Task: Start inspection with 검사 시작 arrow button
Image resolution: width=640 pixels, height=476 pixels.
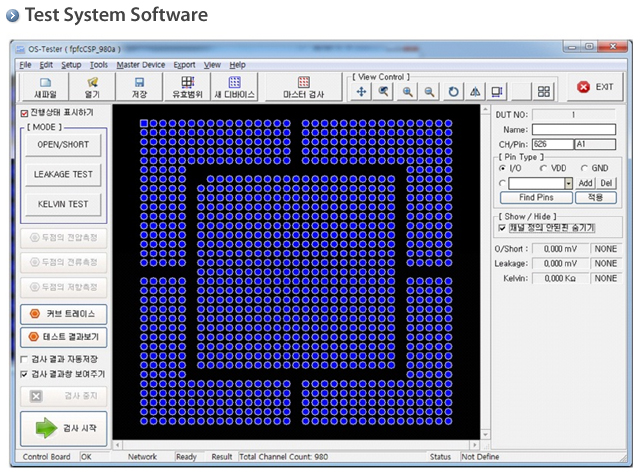Action: (64, 429)
